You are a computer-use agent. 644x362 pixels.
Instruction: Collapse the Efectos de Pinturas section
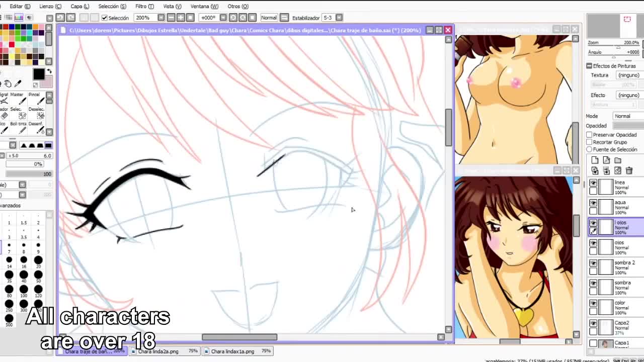pos(589,66)
